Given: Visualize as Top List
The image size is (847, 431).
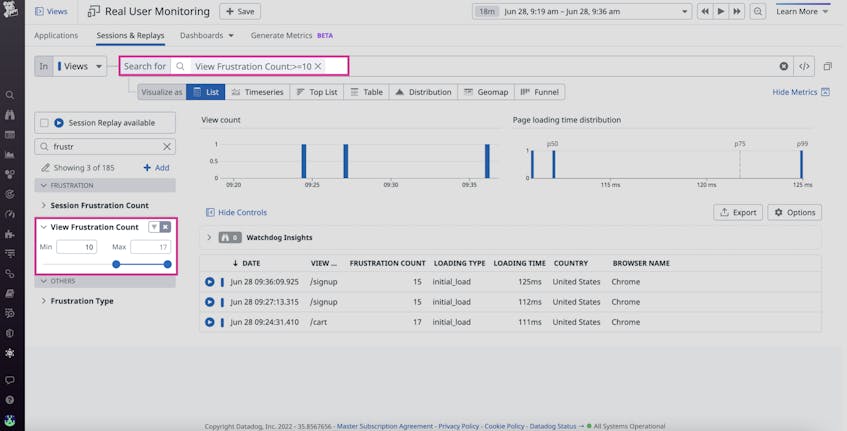Looking at the screenshot, I should 317,92.
